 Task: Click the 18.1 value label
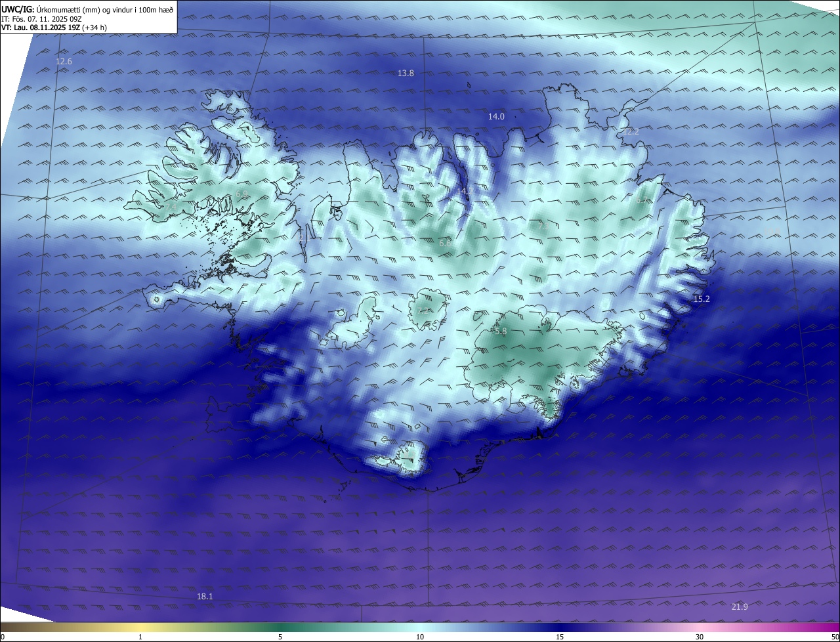pyautogui.click(x=205, y=596)
